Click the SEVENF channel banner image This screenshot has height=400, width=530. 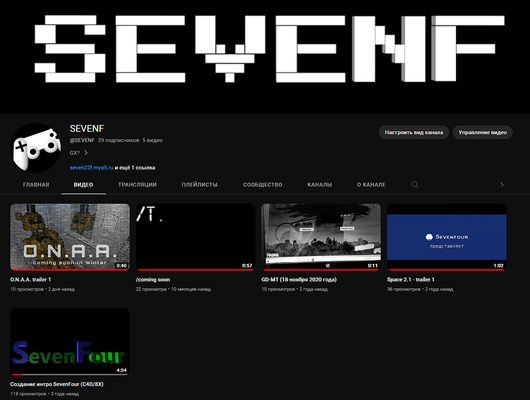(x=265, y=57)
